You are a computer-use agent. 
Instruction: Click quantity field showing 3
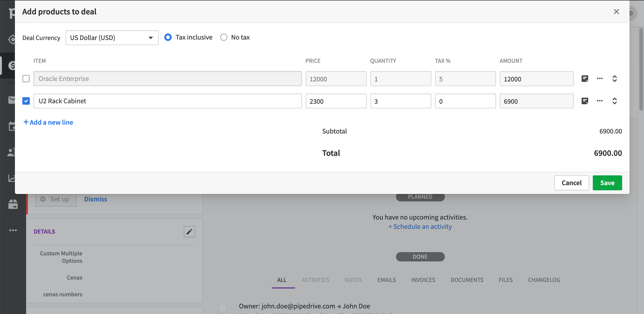pyautogui.click(x=401, y=101)
